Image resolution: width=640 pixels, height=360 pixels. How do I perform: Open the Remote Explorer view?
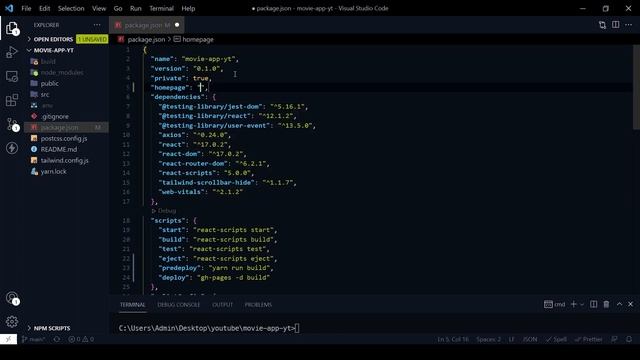(x=12, y=76)
